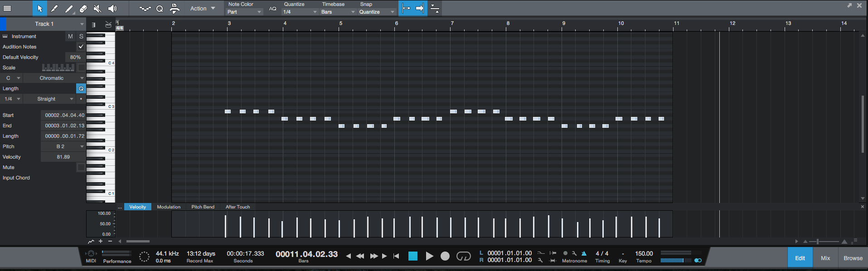Remove a controller lane with minus button

click(x=110, y=241)
